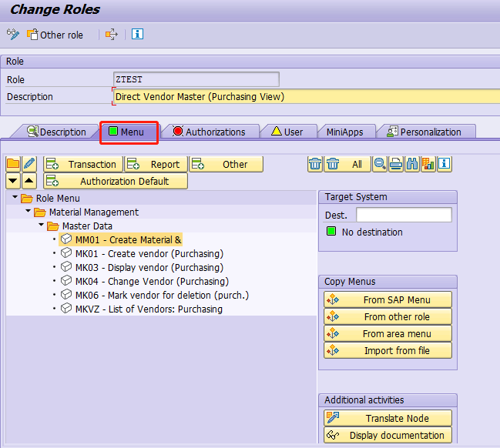This screenshot has width=500, height=448.
Task: Delete selected node with first trash icon
Action: pos(315,164)
